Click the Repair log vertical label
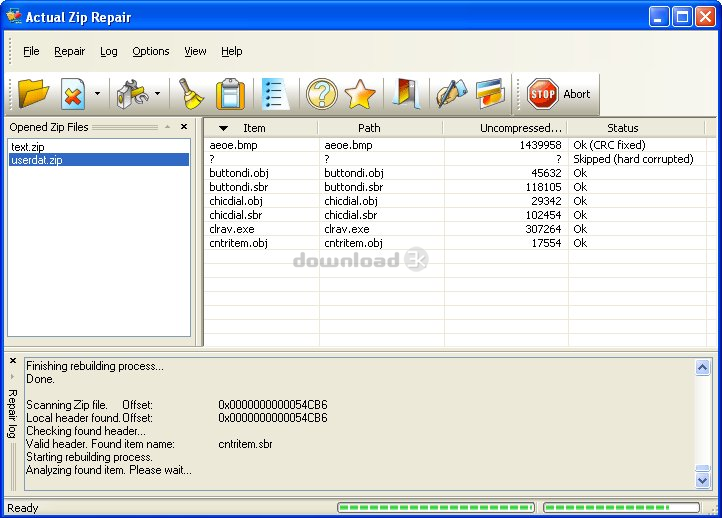The height and width of the screenshot is (518, 722). coord(12,413)
